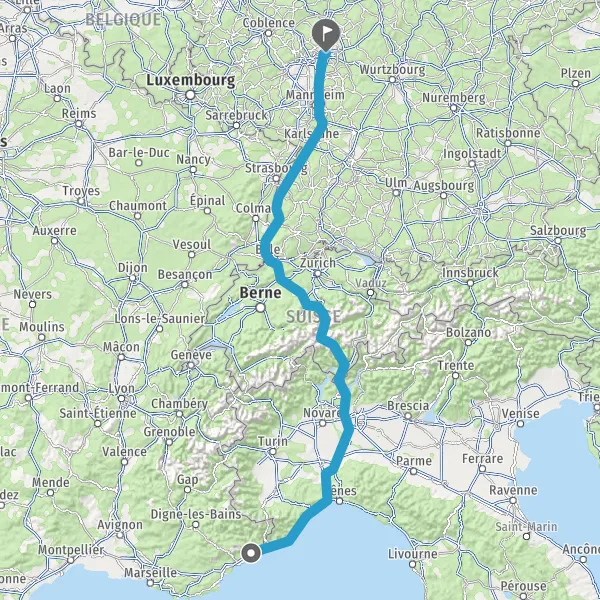
Task: Select the SUISSE country label
Action: 313,317
